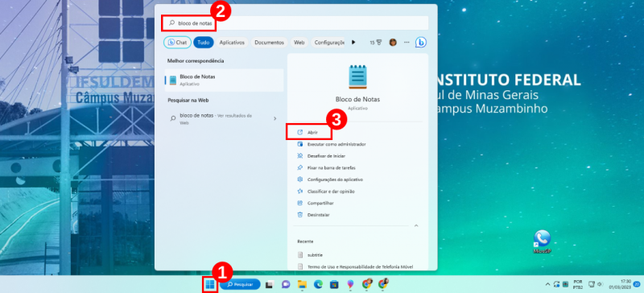Open Configurações do aplicativo
The image size is (644, 293).
point(335,180)
